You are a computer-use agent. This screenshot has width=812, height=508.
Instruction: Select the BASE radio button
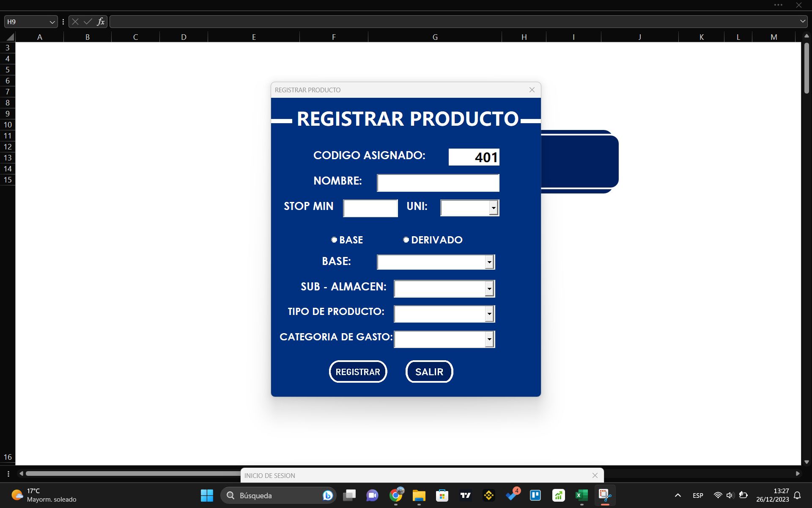(335, 240)
